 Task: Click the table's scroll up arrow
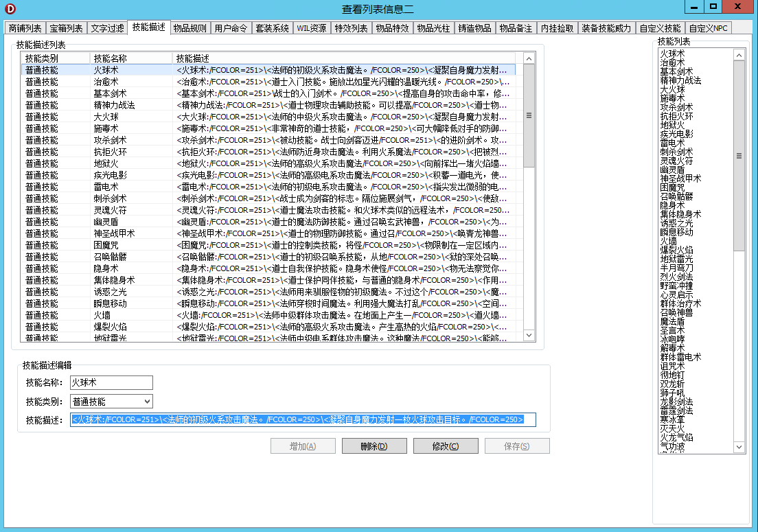(529, 59)
